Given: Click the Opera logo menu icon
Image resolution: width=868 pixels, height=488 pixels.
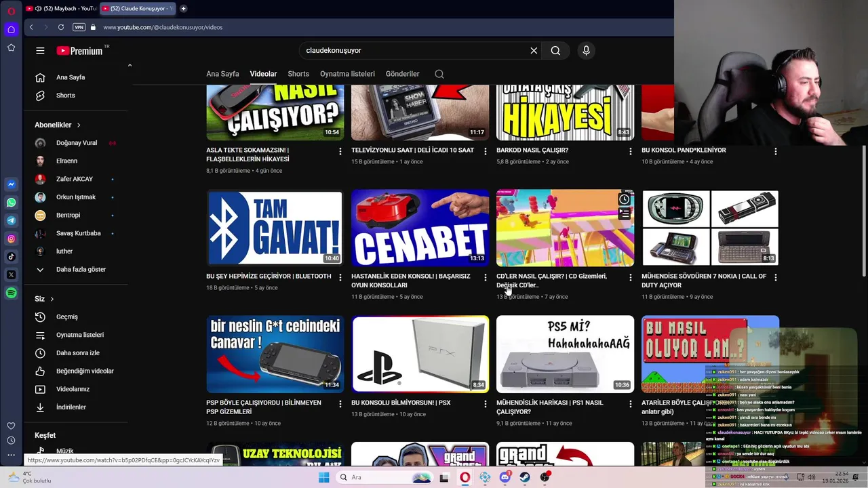Looking at the screenshot, I should pyautogui.click(x=11, y=10).
